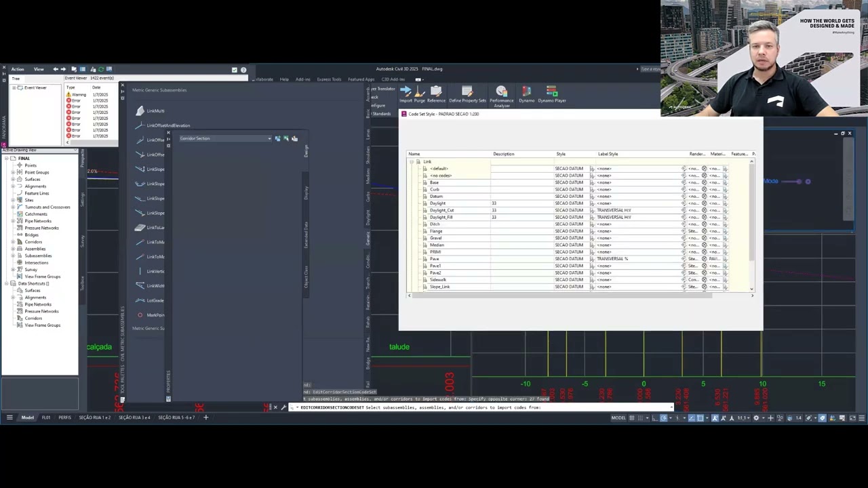Image resolution: width=868 pixels, height=488 pixels.
Task: Switch to the Express Tools ribbon tab
Action: (x=329, y=79)
